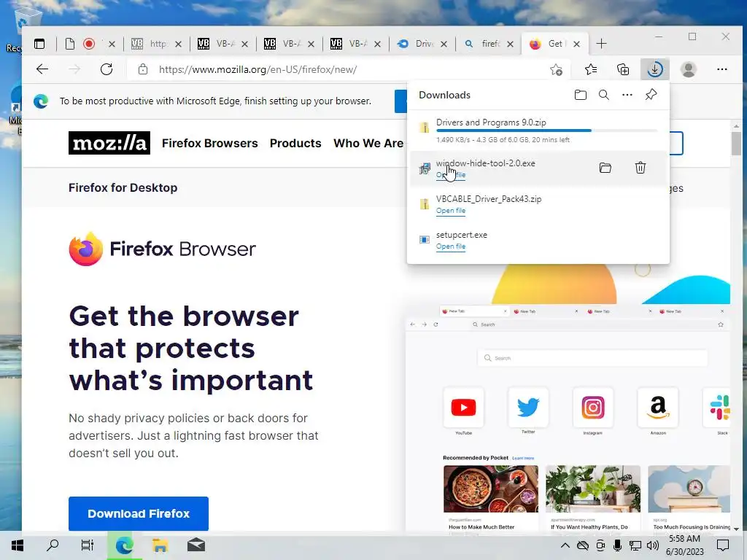Click the VBCABLE_Driver_Pack43.zip filename
The image size is (747, 560).
(489, 199)
